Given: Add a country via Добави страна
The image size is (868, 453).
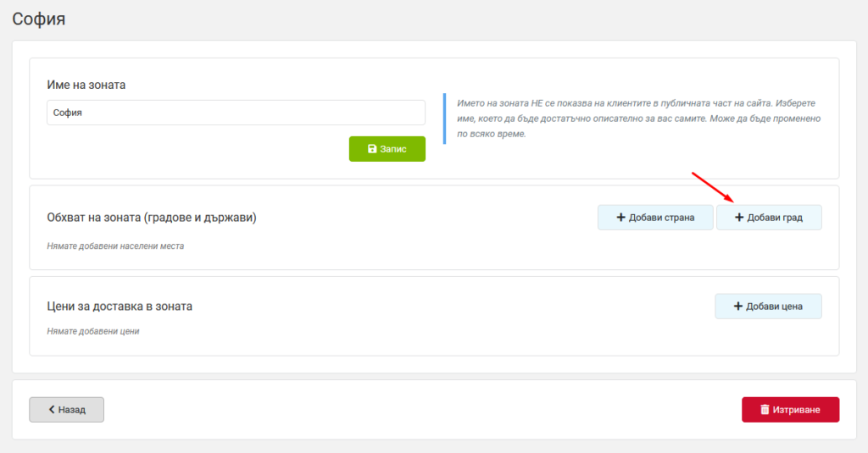Looking at the screenshot, I should (655, 218).
